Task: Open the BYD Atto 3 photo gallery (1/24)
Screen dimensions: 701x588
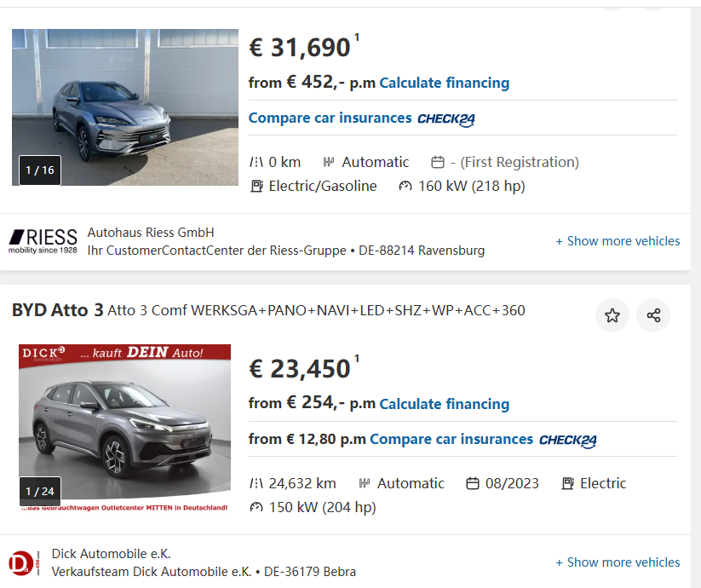Action: (x=125, y=426)
